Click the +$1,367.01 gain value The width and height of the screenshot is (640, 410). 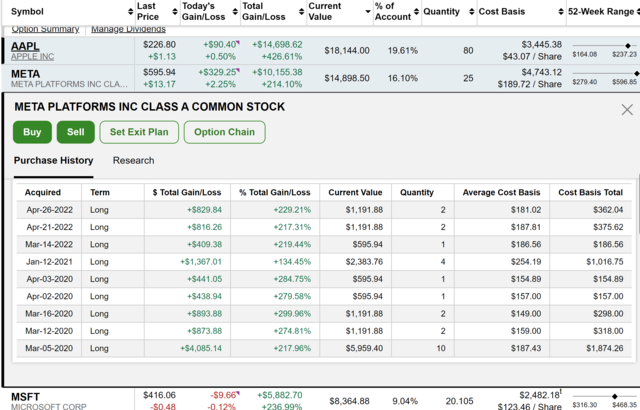tap(201, 262)
